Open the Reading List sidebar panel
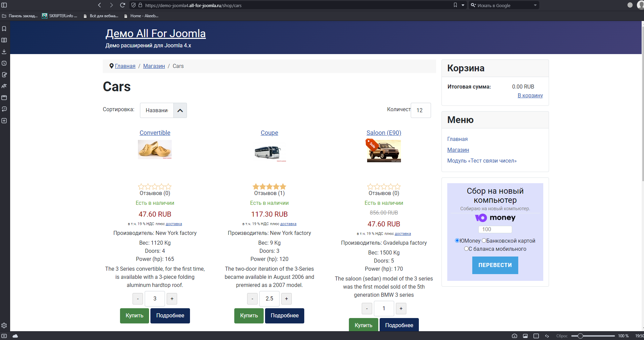Screen dimensions: 644x340 (x=4, y=40)
